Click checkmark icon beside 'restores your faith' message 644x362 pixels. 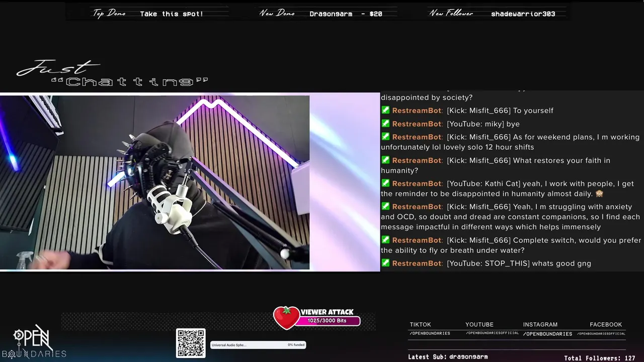pyautogui.click(x=385, y=160)
